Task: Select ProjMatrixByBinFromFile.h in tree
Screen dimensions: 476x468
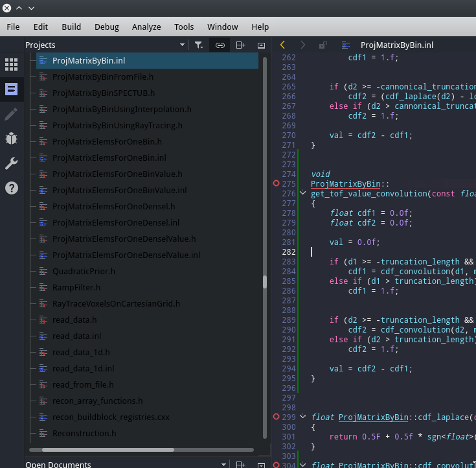Action: click(x=103, y=77)
